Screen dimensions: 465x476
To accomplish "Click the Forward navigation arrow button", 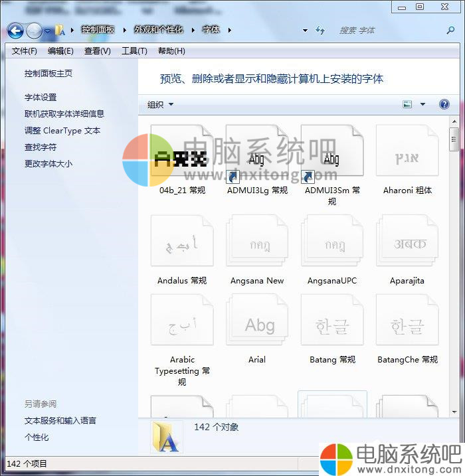I will [x=34, y=31].
